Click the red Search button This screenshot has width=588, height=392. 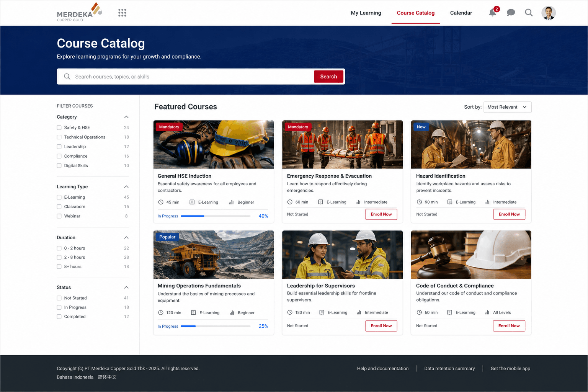coord(328,77)
